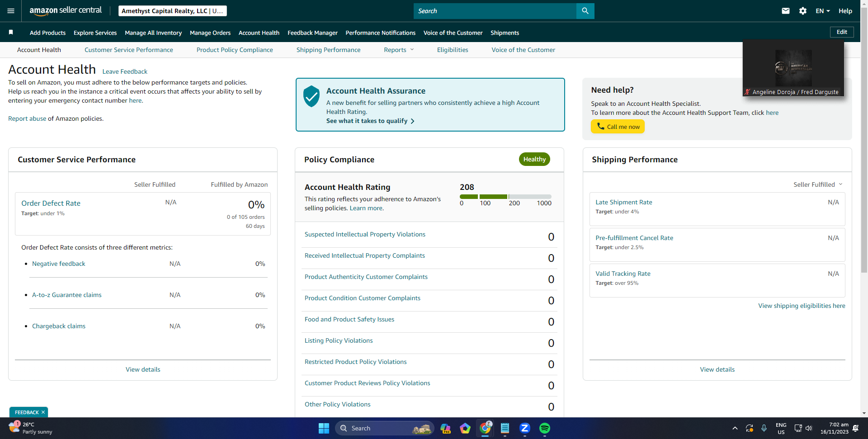Click the Edit favorites button
The image size is (868, 439).
tap(842, 32)
